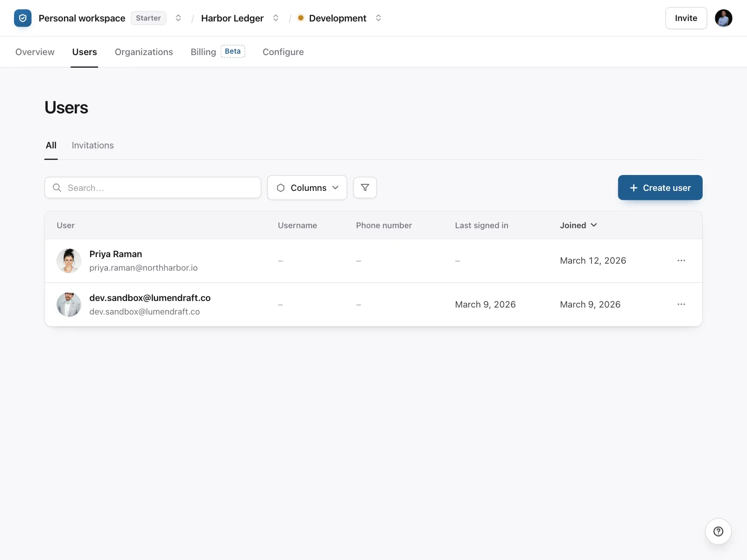The width and height of the screenshot is (747, 560).
Task: Select the Users tab
Action: (x=85, y=52)
